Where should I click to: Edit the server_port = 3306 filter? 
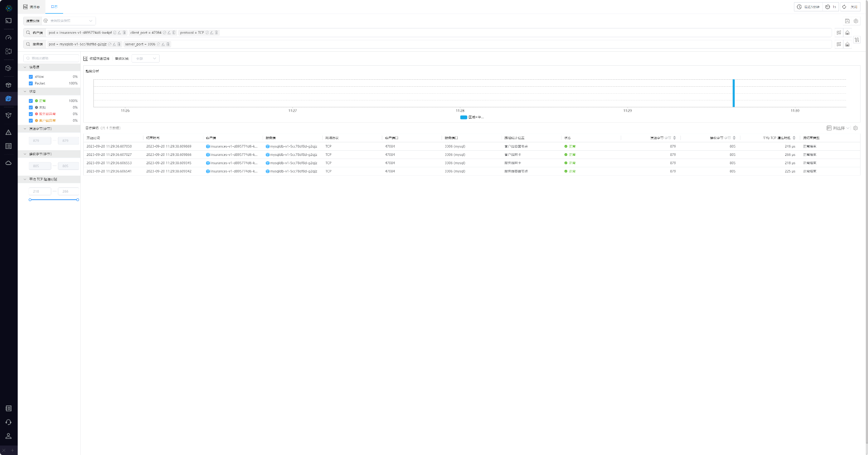click(x=163, y=44)
